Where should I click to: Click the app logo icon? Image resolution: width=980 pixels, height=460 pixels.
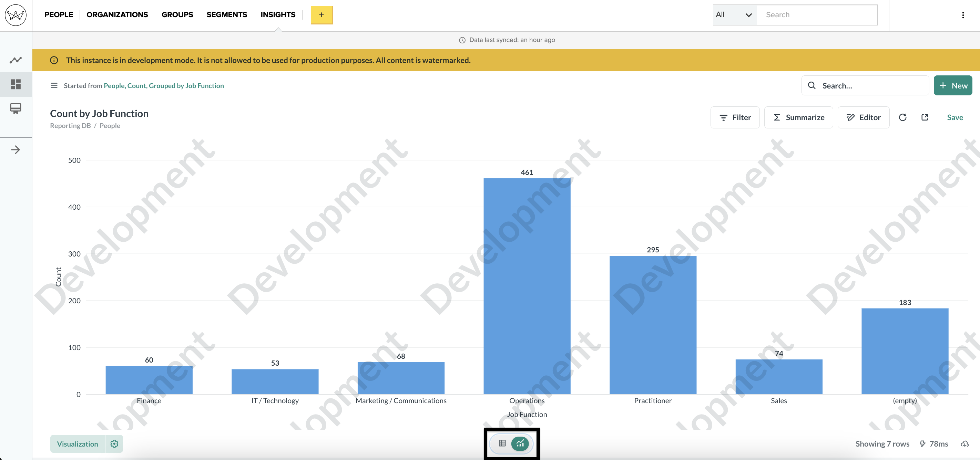coord(16,15)
